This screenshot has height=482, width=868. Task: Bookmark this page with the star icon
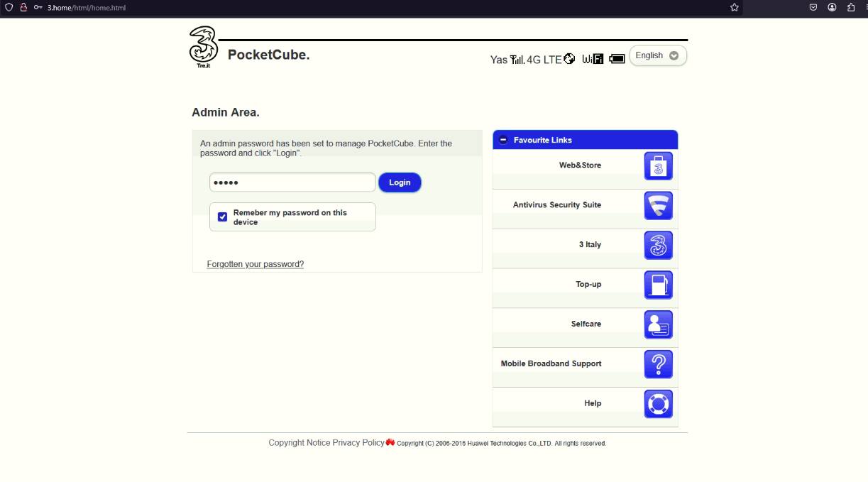(x=735, y=7)
